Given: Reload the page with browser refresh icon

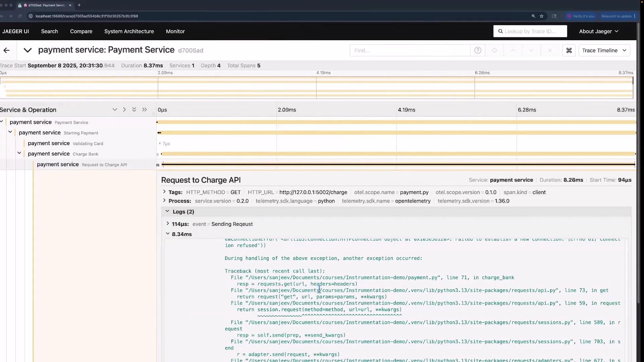Looking at the screenshot, I should [x=20, y=16].
